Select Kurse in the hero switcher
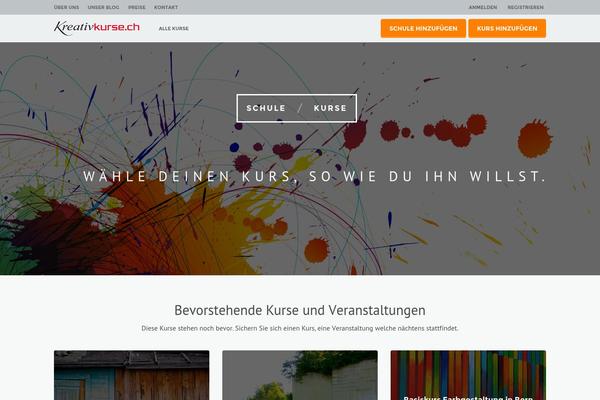600x400 pixels. coord(330,108)
